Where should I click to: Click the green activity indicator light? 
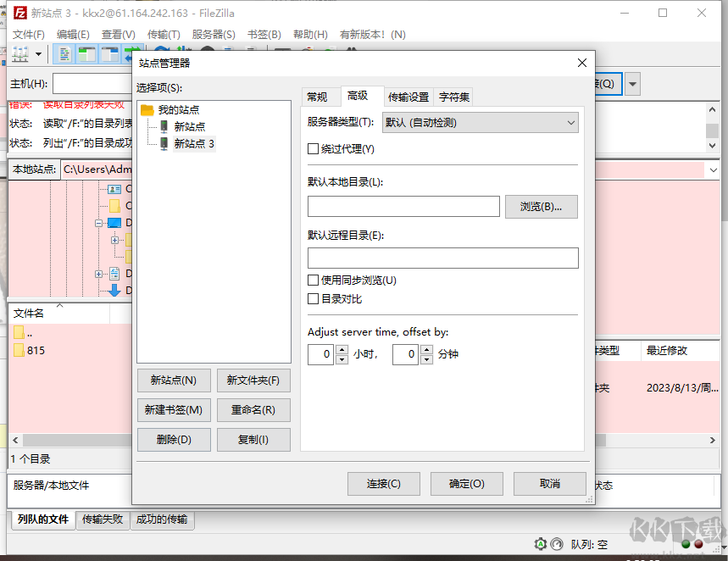pos(686,544)
